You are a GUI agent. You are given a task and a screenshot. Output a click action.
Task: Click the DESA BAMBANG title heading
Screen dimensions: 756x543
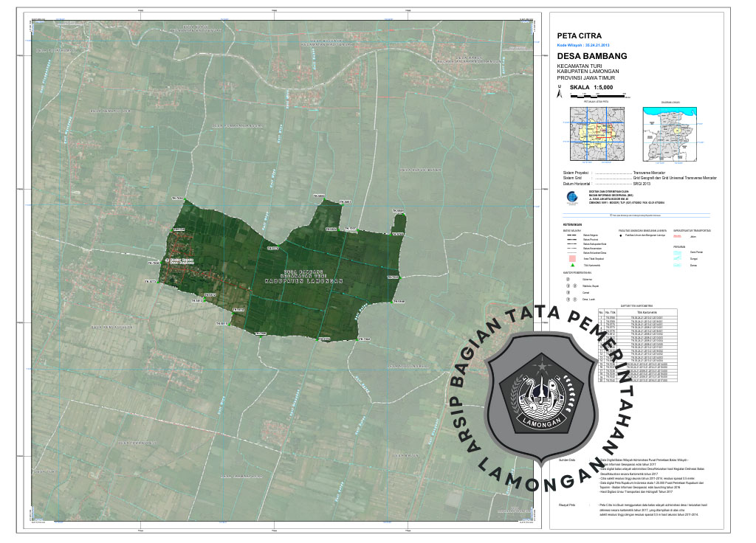(591, 56)
